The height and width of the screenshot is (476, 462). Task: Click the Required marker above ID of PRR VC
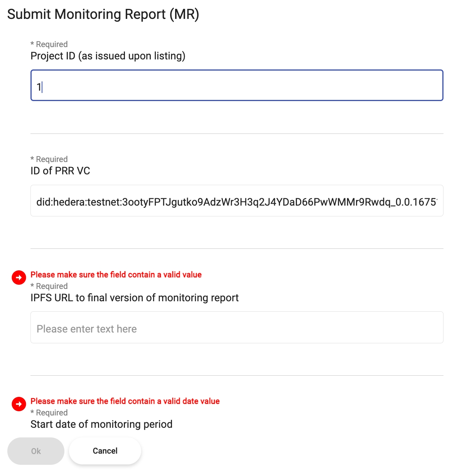coord(49,159)
